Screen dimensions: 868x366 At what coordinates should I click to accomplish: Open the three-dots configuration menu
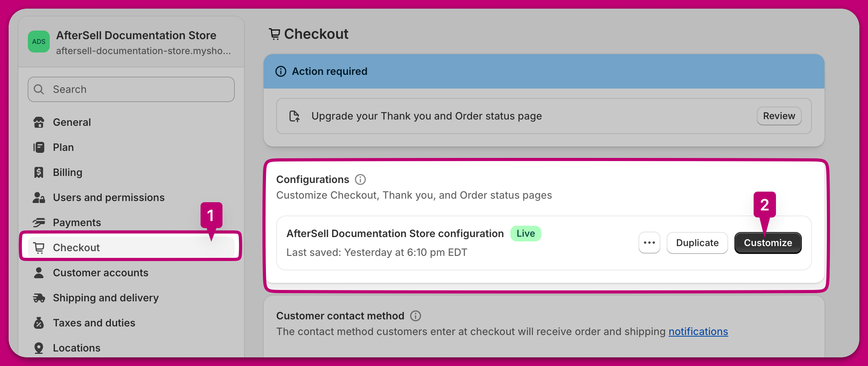point(649,243)
